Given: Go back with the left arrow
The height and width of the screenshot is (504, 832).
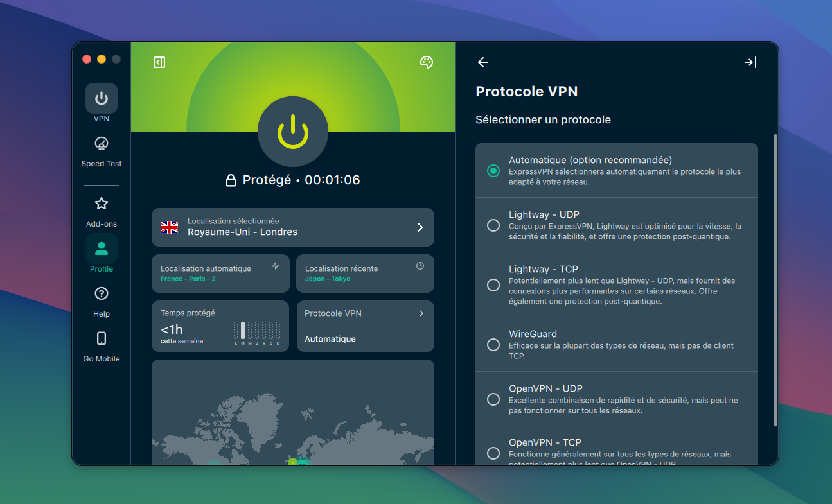Looking at the screenshot, I should [x=483, y=62].
